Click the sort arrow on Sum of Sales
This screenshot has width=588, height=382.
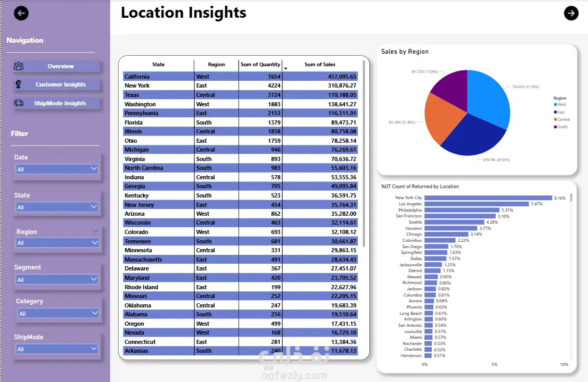pyautogui.click(x=286, y=69)
